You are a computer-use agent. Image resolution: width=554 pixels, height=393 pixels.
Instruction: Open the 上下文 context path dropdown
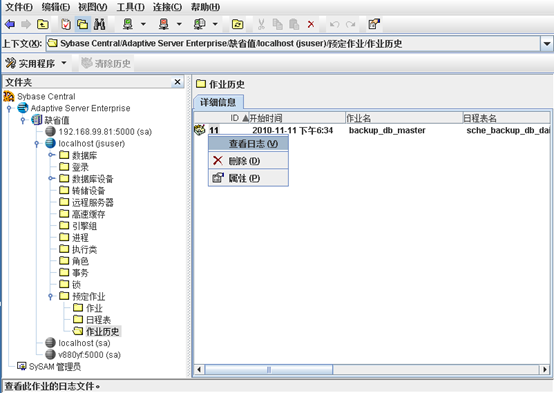(547, 44)
